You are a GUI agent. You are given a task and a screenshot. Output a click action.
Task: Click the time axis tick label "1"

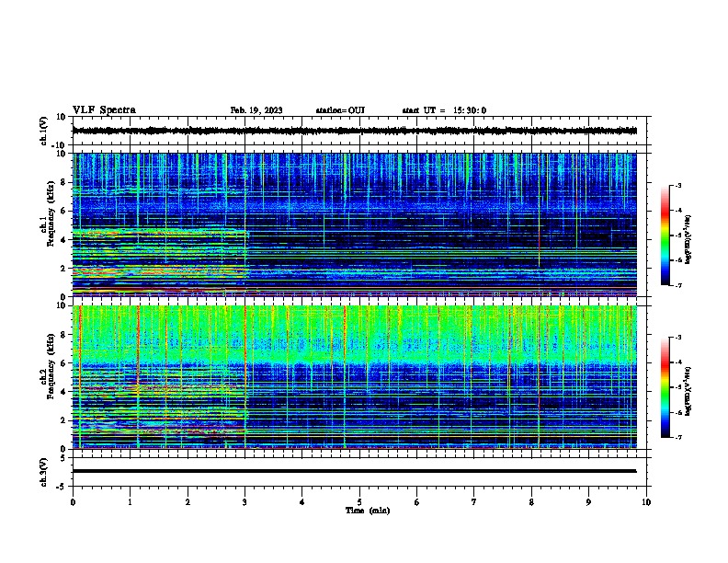point(130,502)
